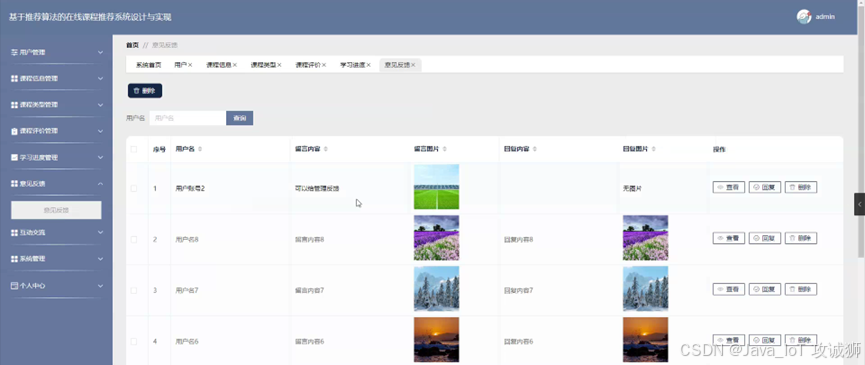The height and width of the screenshot is (365, 865).
Task: Click 回复 for row 用户名7
Action: [x=765, y=289]
